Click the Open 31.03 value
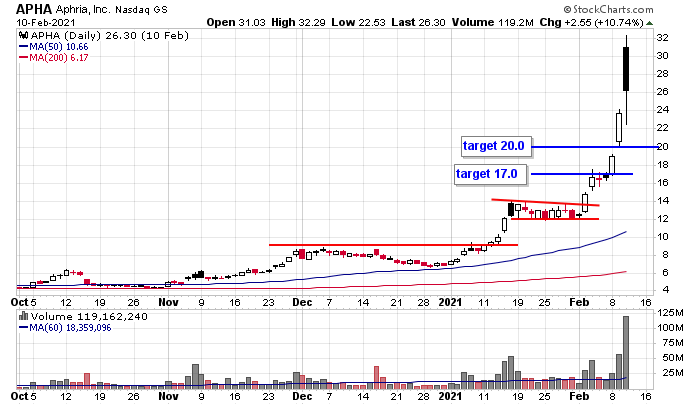Viewport: 700px width, 405px height. (236, 22)
